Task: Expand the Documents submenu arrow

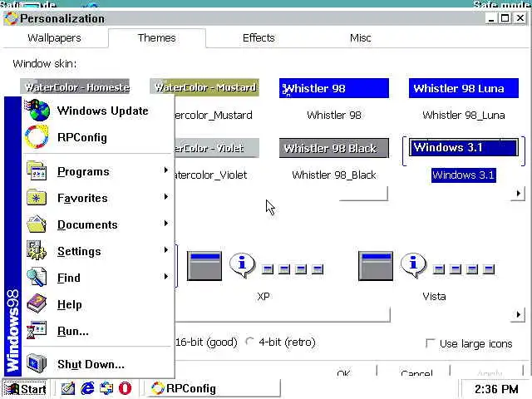Action: [166, 224]
